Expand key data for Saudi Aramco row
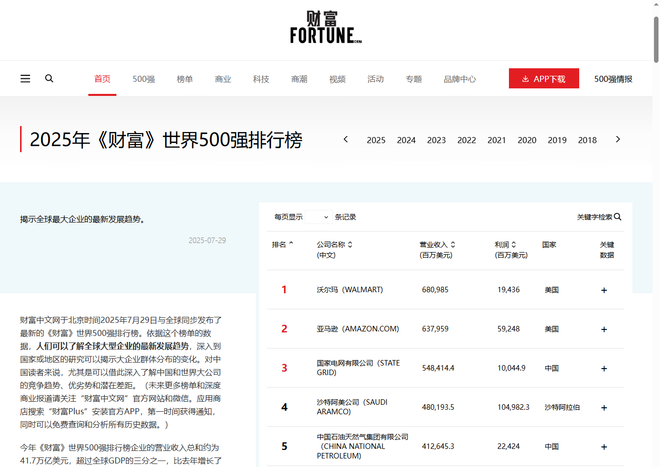This screenshot has width=660, height=467. (604, 408)
